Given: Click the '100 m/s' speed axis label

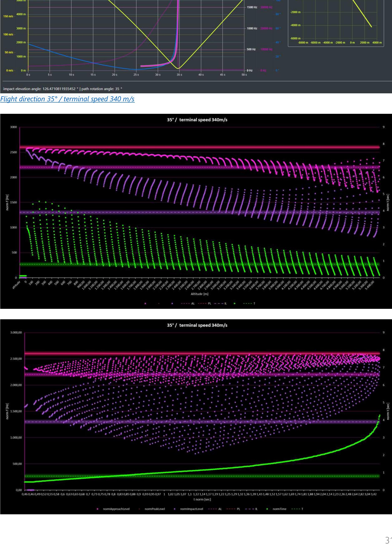Looking at the screenshot, I should coord(8,35).
